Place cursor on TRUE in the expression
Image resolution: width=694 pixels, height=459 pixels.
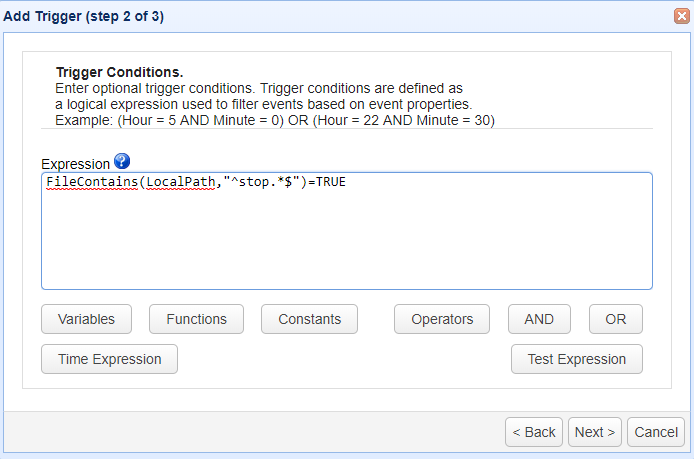coord(330,183)
